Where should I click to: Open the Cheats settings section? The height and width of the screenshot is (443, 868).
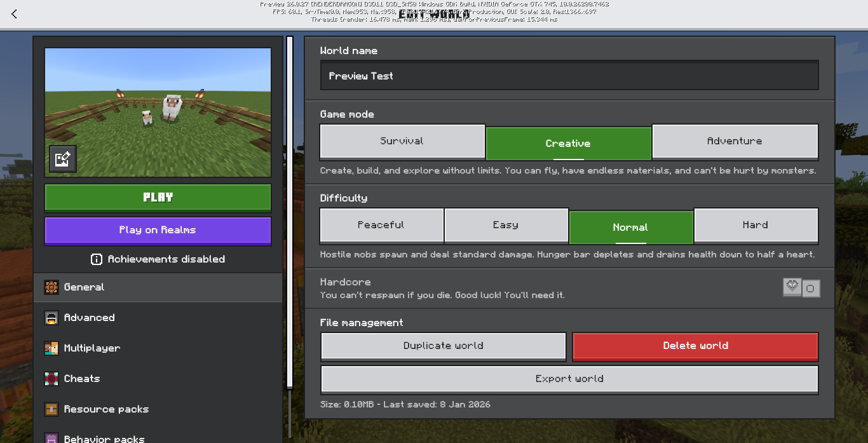click(158, 379)
